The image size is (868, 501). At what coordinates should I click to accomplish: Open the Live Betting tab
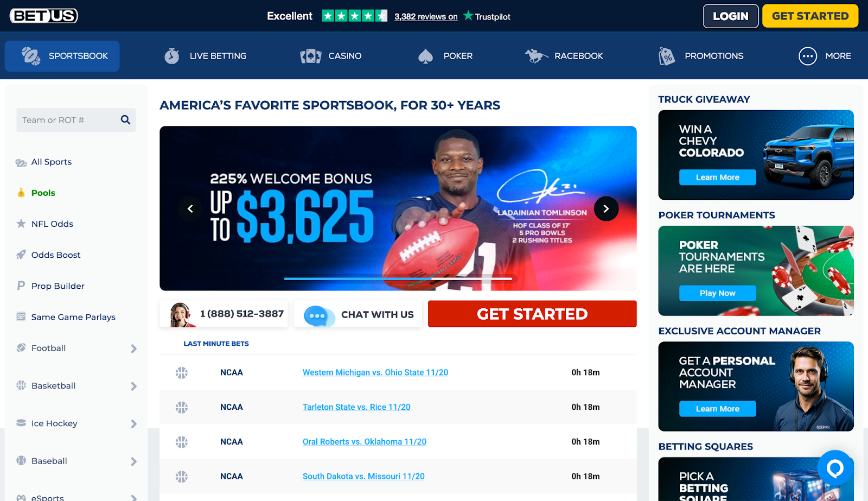click(206, 56)
